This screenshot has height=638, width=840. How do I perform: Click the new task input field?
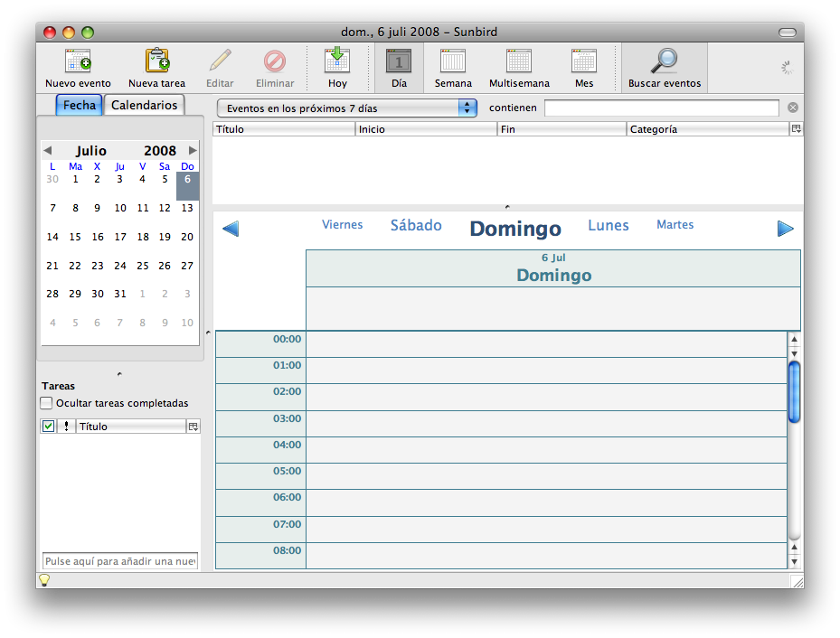[120, 561]
